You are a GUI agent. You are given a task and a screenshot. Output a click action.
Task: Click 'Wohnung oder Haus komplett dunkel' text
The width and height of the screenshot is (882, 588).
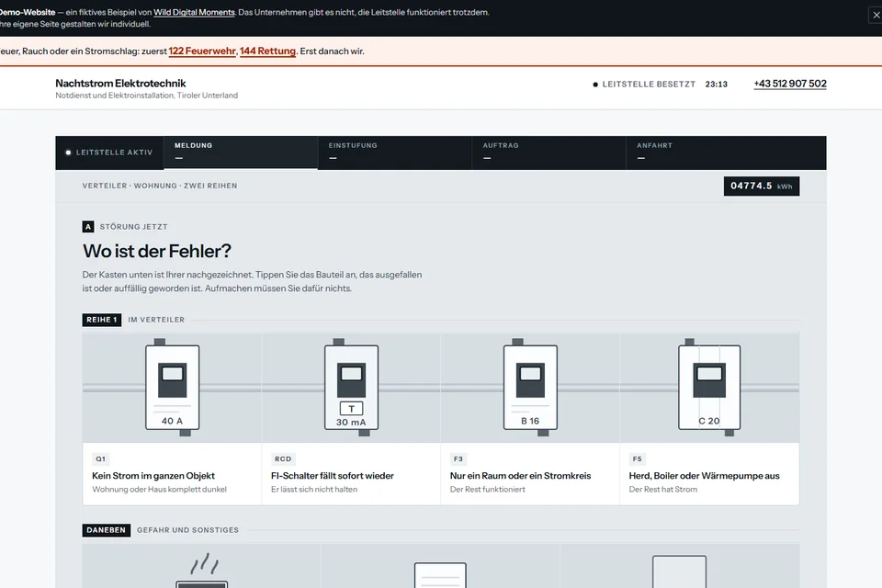pos(159,490)
